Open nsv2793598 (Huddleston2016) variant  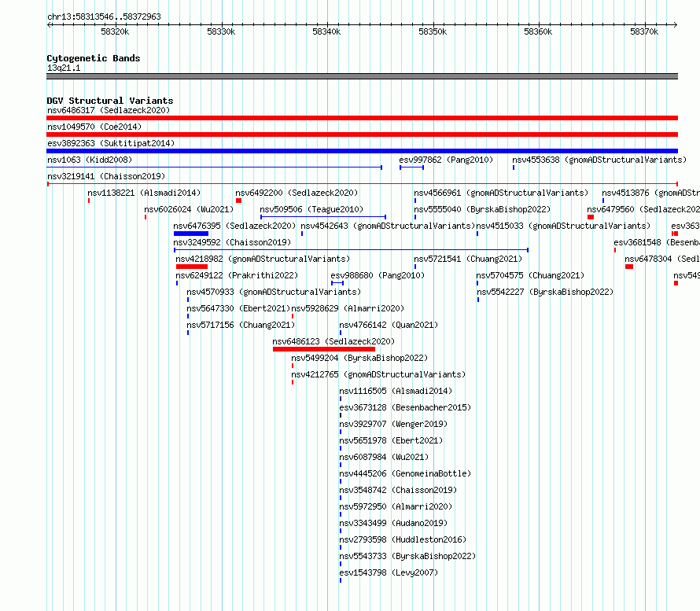403,539
